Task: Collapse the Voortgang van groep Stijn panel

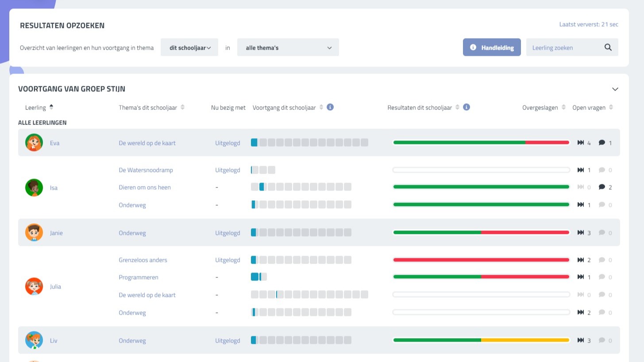Action: click(615, 89)
